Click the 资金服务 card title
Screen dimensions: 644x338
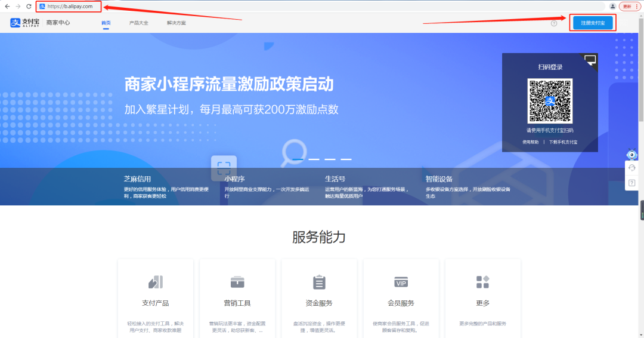pyautogui.click(x=318, y=303)
